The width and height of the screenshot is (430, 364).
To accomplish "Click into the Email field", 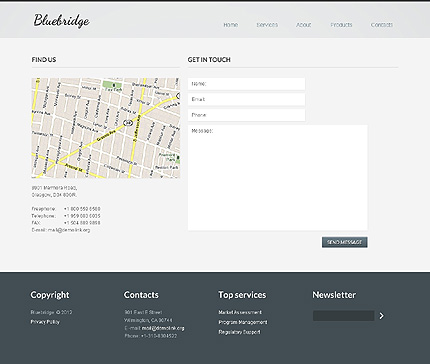I will point(246,99).
